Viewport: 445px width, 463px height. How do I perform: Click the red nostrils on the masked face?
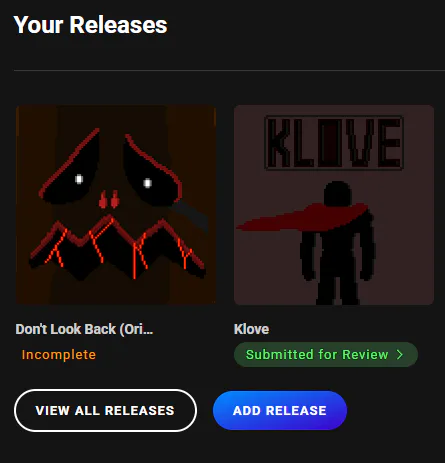click(x=109, y=199)
